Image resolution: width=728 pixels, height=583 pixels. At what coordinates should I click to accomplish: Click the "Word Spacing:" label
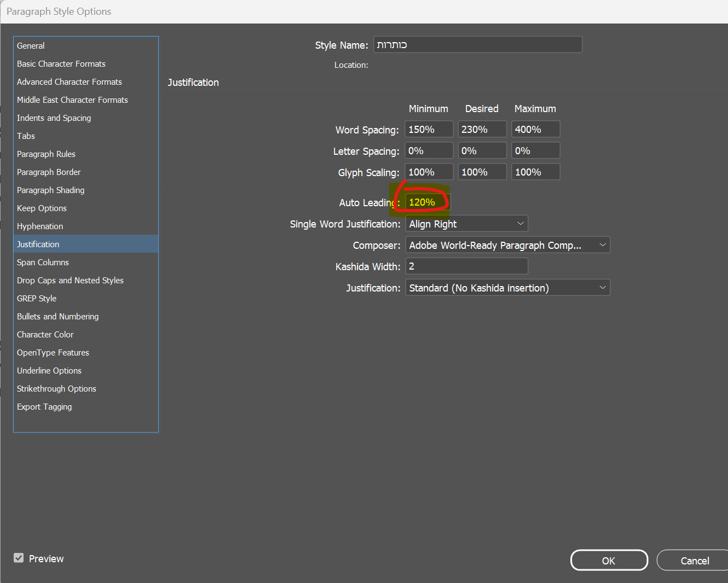coord(367,130)
